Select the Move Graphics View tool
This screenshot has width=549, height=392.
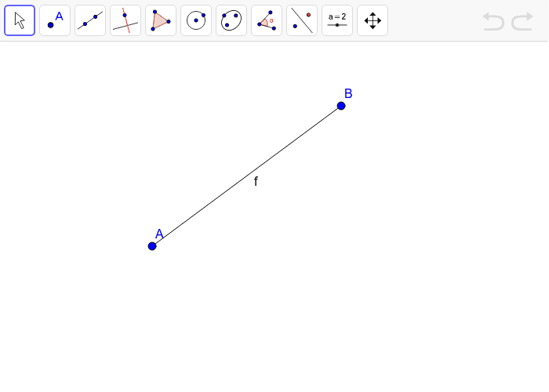[373, 20]
